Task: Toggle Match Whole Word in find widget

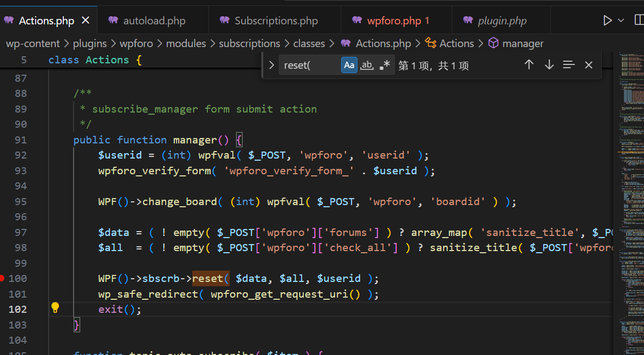Action: pos(367,65)
